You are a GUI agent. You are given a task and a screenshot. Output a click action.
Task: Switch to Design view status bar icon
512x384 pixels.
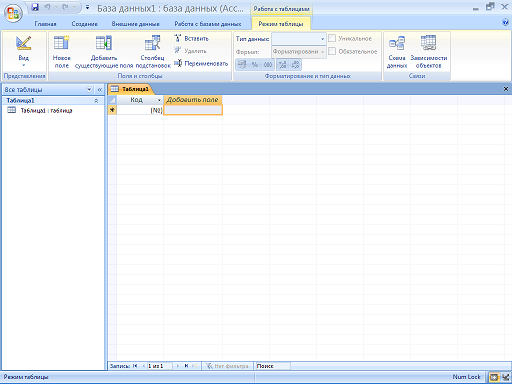tap(506, 377)
